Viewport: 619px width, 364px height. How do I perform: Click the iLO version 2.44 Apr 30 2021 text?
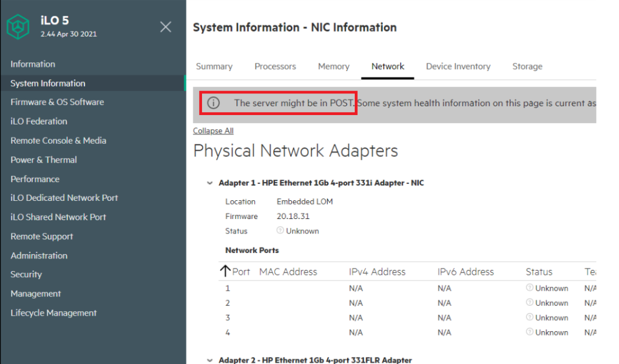coord(69,34)
